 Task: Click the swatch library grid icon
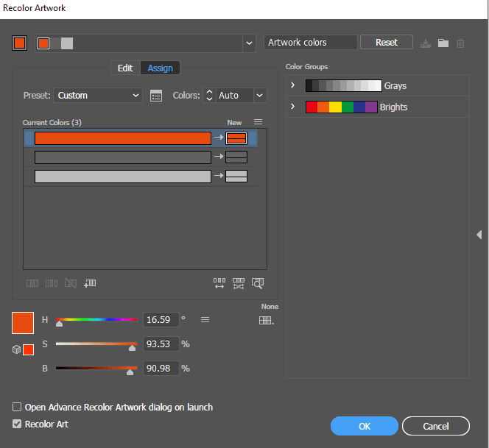[266, 320]
